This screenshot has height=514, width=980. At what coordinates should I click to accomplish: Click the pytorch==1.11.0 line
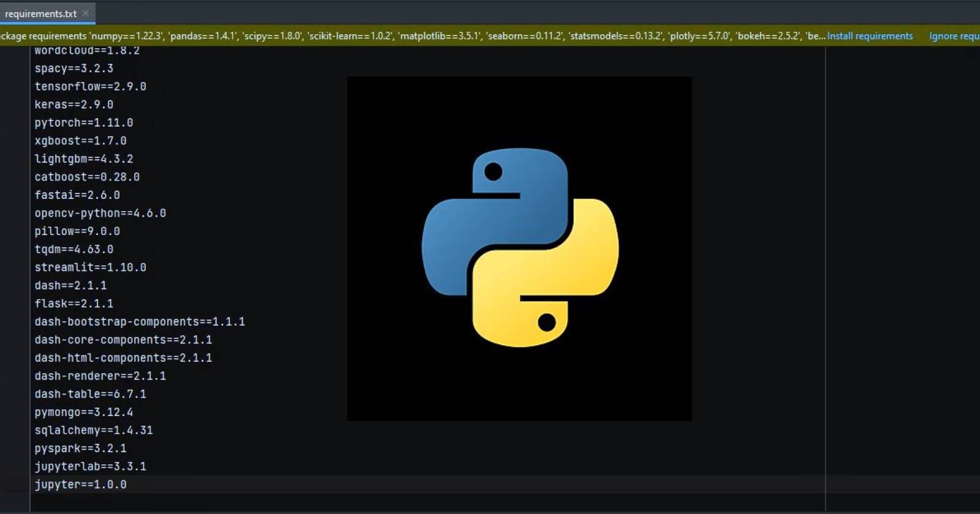(x=83, y=122)
